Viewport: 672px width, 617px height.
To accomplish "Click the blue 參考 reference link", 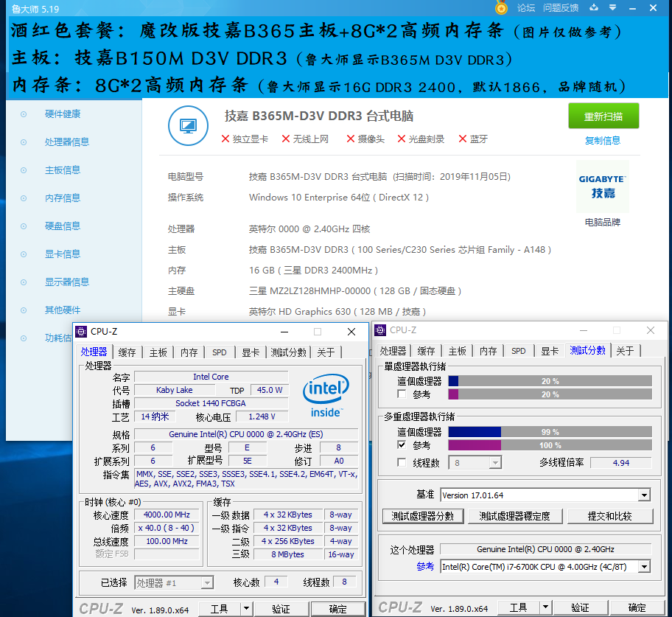I will coord(425,566).
